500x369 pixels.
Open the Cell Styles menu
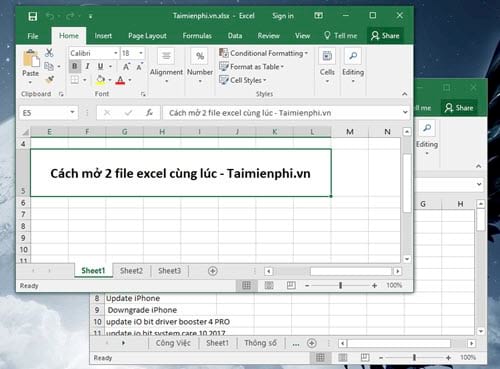(x=242, y=80)
